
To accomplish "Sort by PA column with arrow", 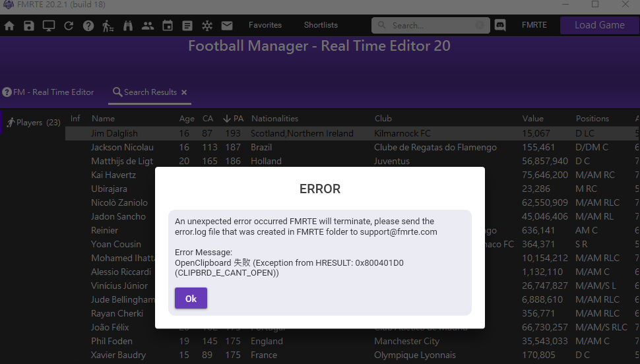I will click(234, 119).
